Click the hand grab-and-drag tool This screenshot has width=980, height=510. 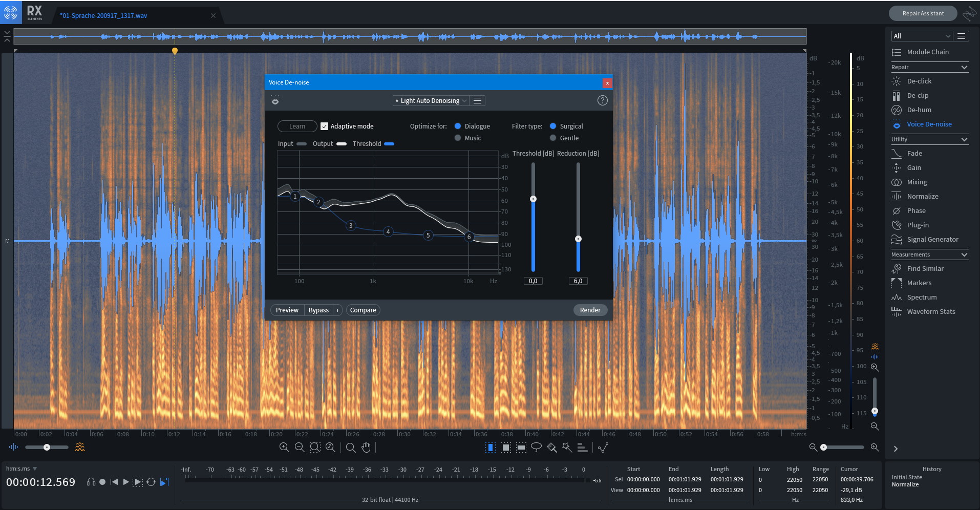[366, 448]
